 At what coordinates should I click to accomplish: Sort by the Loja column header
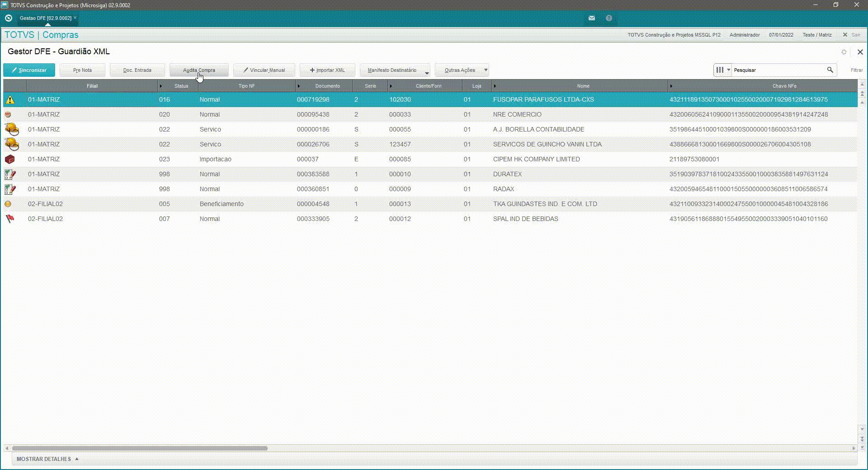476,86
